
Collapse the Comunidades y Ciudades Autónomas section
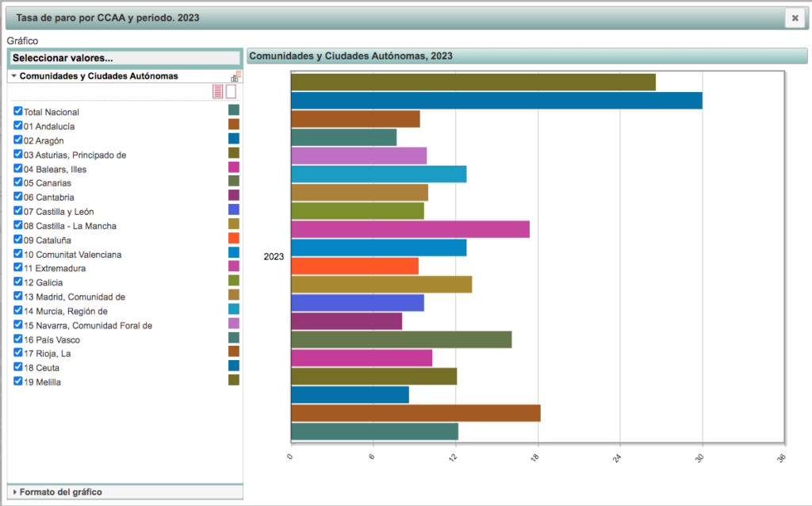coord(14,76)
